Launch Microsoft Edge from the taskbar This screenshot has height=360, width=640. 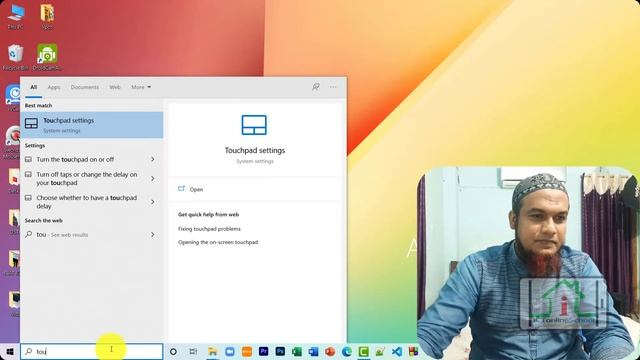pos(347,351)
